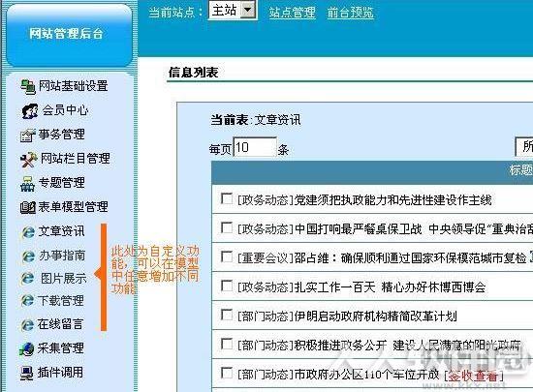Click 扎实工作一百天 精心办好休博西博会 title
533x392 pixels.
point(390,287)
